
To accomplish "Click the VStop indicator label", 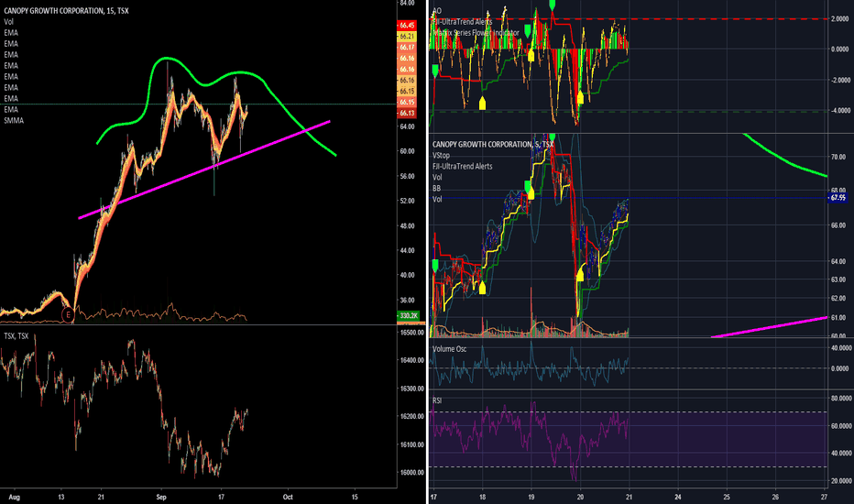I will click(441, 155).
